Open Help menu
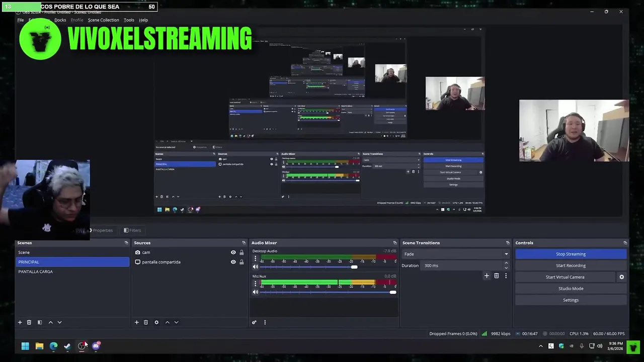This screenshot has height=362, width=644. 143,20
